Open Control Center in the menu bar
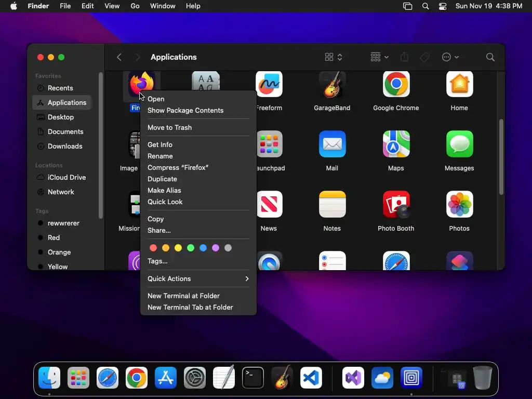 pyautogui.click(x=443, y=6)
